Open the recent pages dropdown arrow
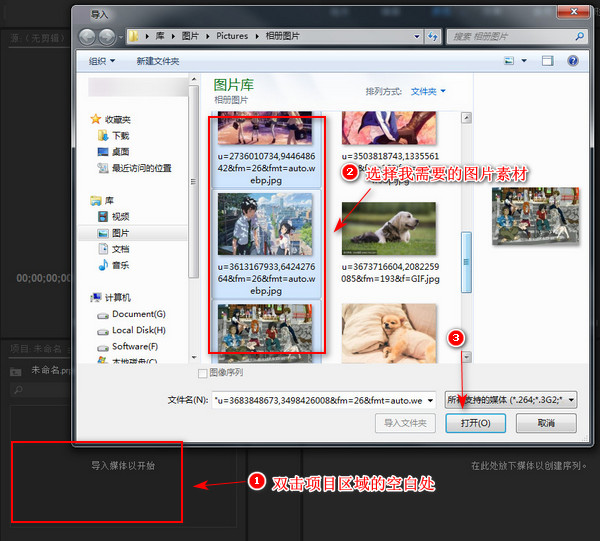Image resolution: width=600 pixels, height=541 pixels. (121, 37)
